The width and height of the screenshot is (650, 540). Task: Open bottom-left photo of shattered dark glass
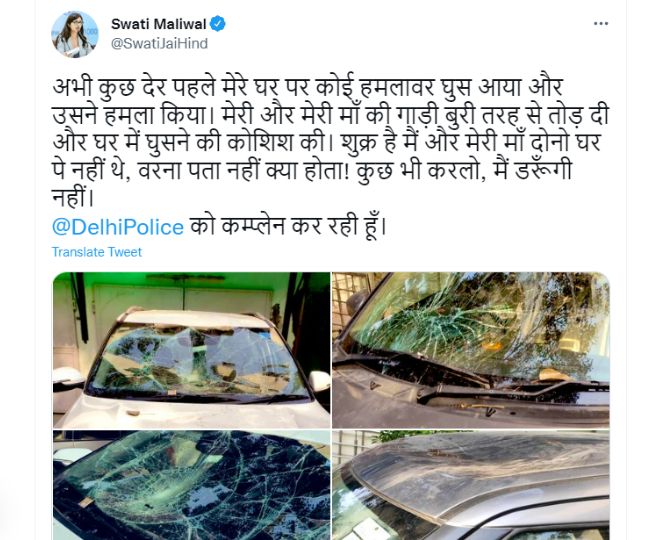point(192,485)
